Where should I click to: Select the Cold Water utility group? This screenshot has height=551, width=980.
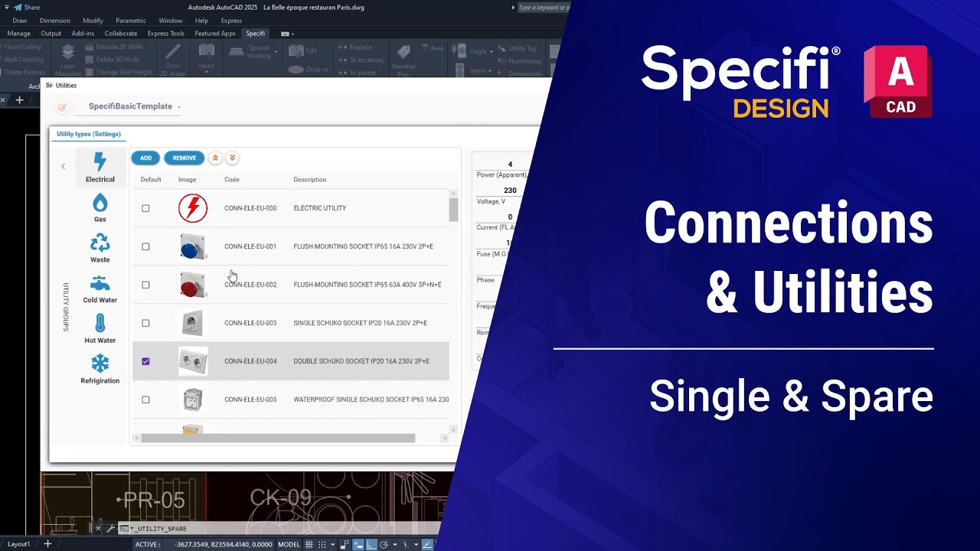[x=100, y=289]
